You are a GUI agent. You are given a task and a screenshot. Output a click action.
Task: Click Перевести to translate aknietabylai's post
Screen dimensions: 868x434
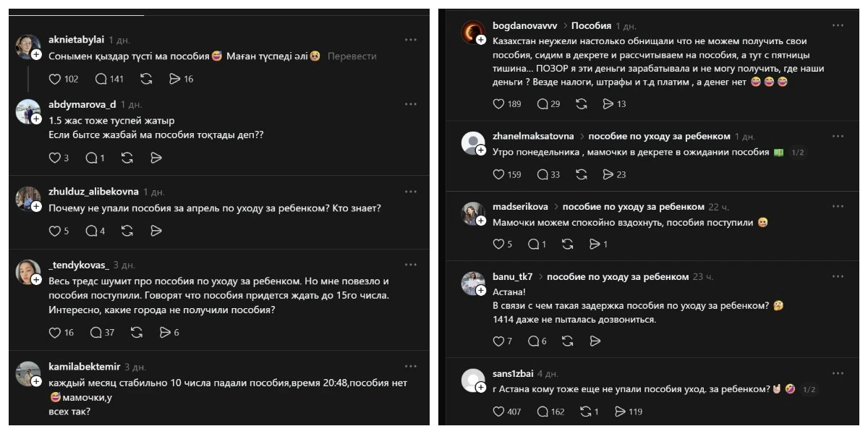point(352,56)
